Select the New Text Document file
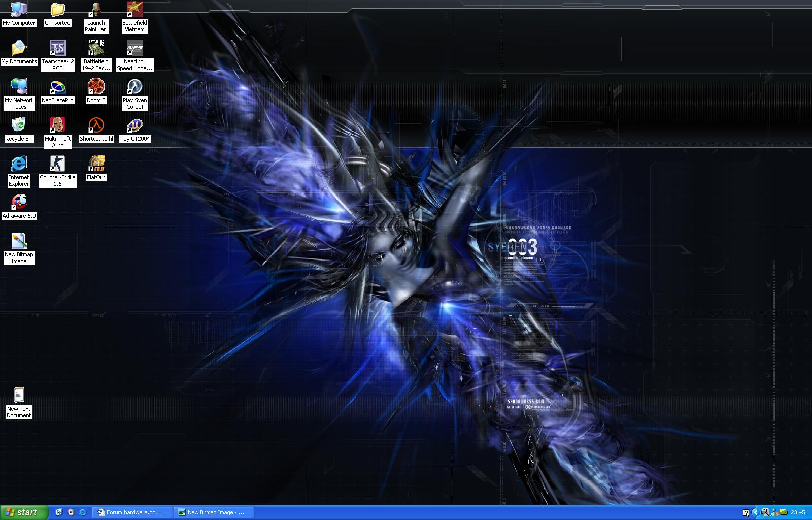Image resolution: width=812 pixels, height=520 pixels. (x=19, y=403)
